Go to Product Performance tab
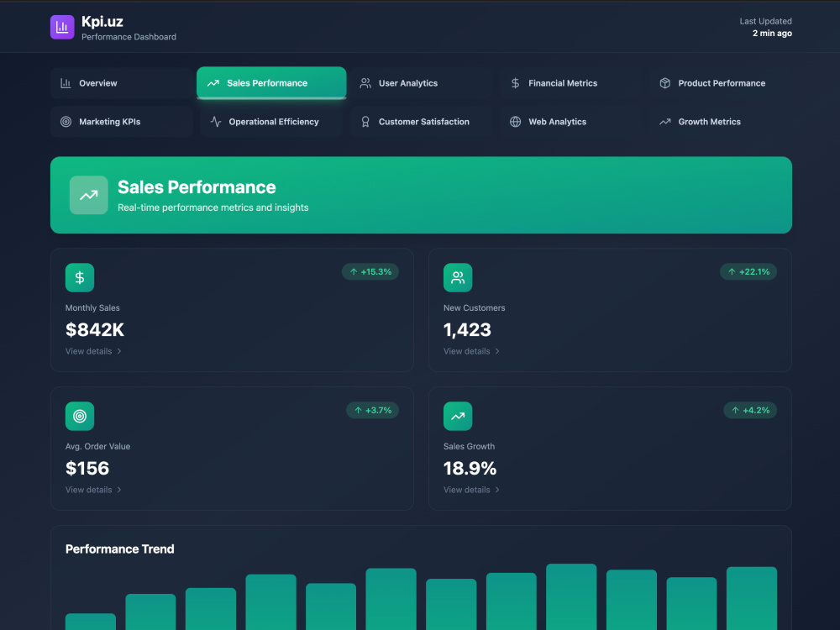 pos(721,83)
